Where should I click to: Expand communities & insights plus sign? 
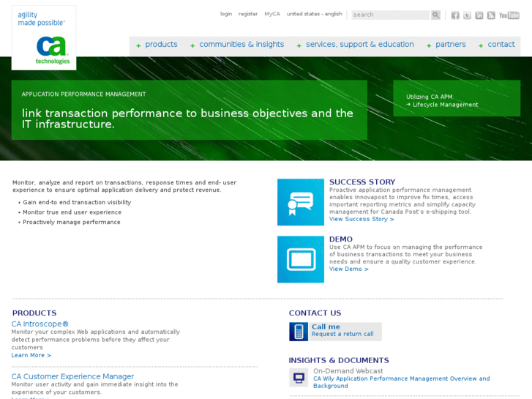(x=192, y=45)
